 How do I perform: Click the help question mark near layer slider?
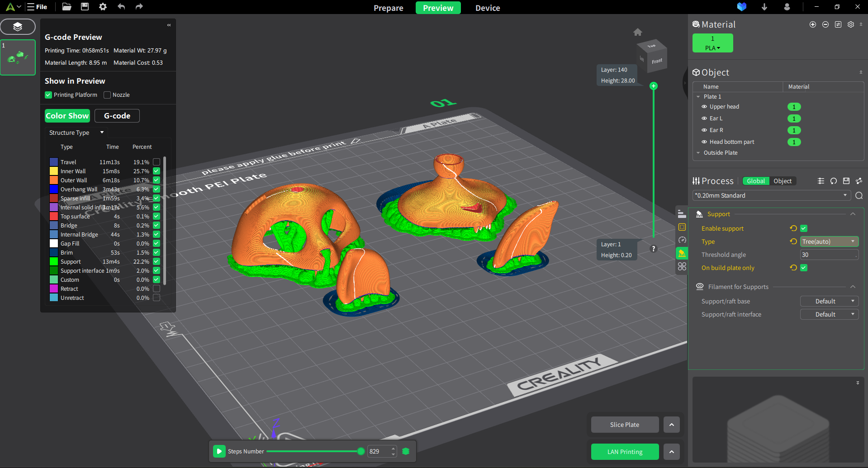[x=653, y=249]
